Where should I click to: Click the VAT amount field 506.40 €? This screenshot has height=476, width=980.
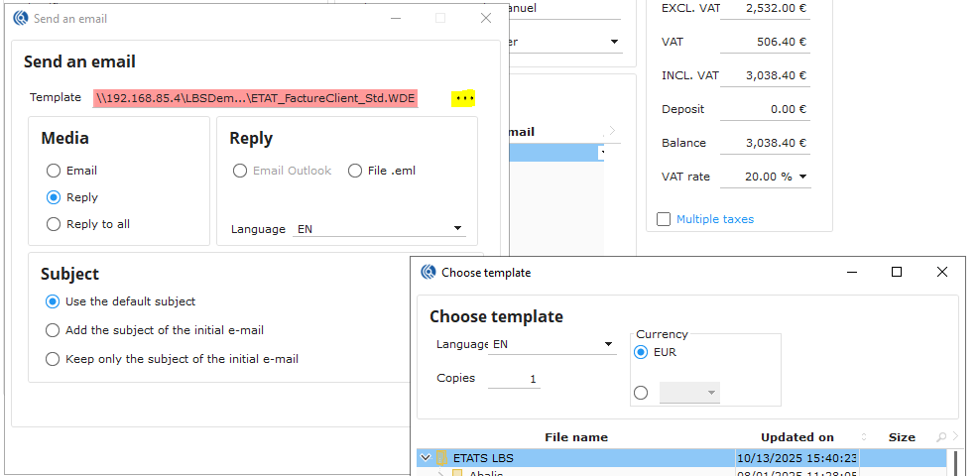tap(765, 43)
